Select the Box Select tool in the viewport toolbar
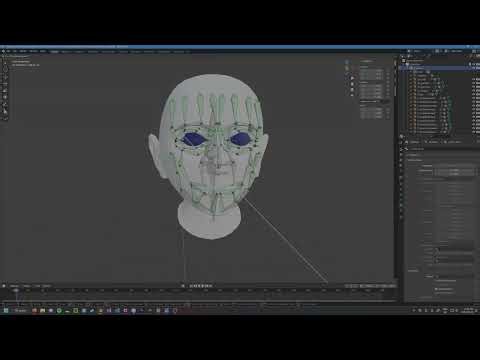The height and width of the screenshot is (360, 480). pos(5,63)
